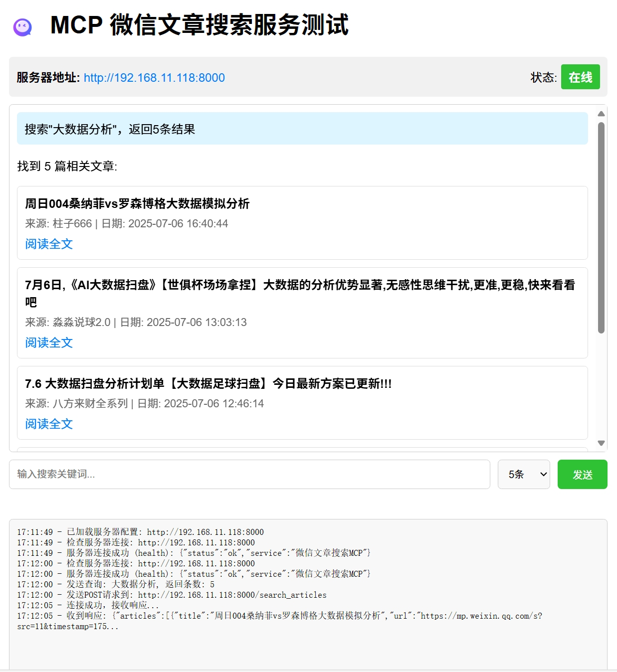Screen dimensions: 617x672
Task: Open 阅读全文 for 淼淼说球2.0 article
Action: point(49,342)
